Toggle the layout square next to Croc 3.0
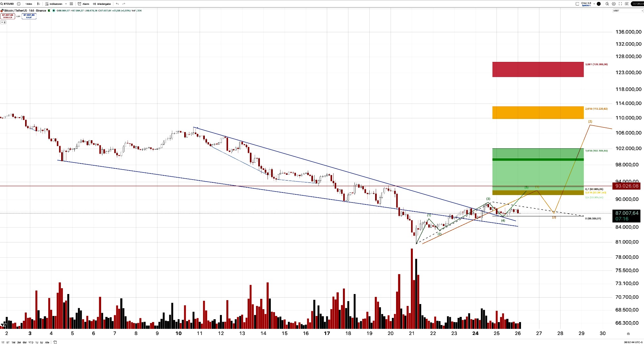The width and height of the screenshot is (644, 344). pyautogui.click(x=577, y=4)
